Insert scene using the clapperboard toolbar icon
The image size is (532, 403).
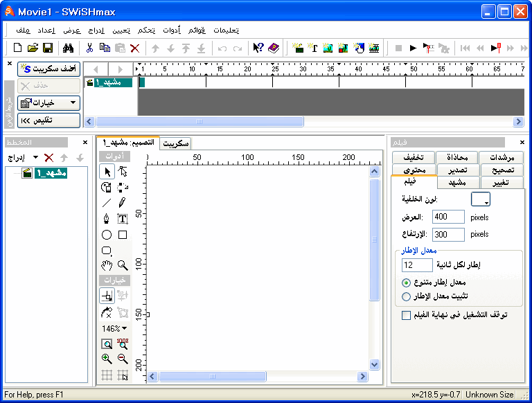coord(298,48)
